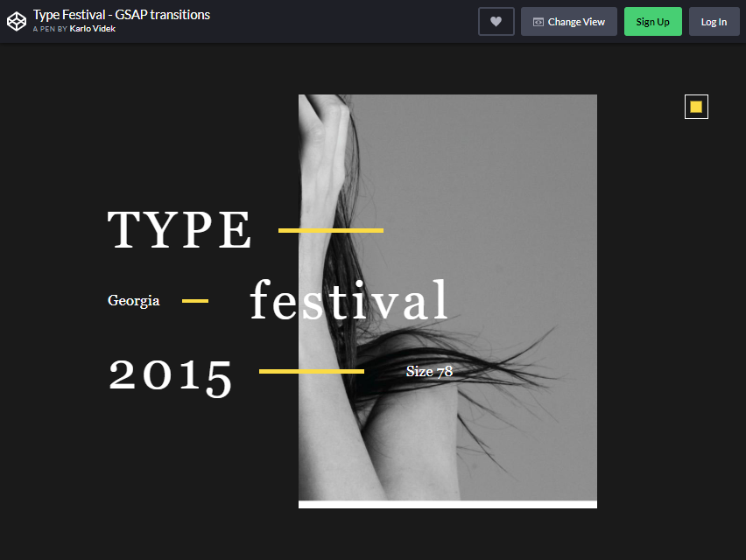746x560 pixels.
Task: Open the CodePen logo home link
Action: 17,21
